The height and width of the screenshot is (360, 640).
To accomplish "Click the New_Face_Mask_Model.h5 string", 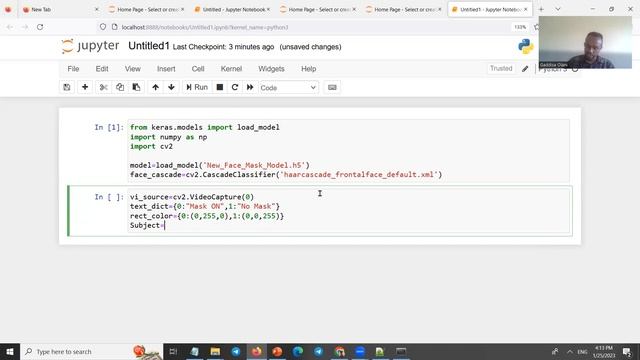I will [x=254, y=165].
